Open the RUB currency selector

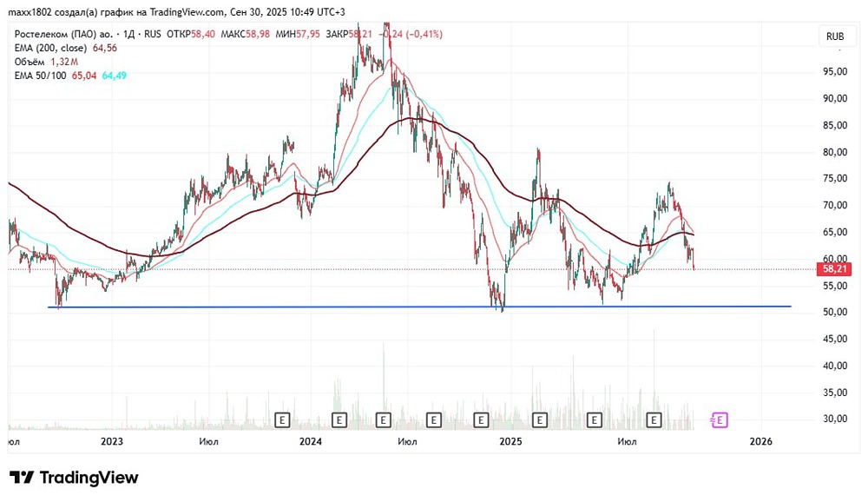(x=835, y=36)
